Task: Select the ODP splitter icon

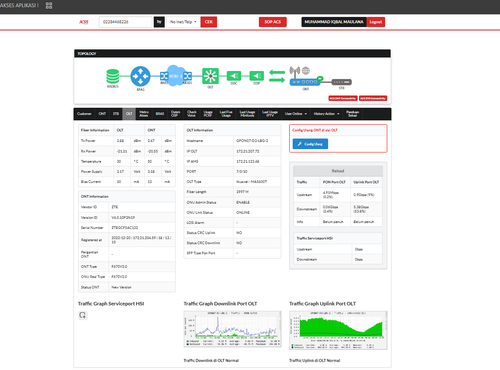Action: tap(257, 76)
